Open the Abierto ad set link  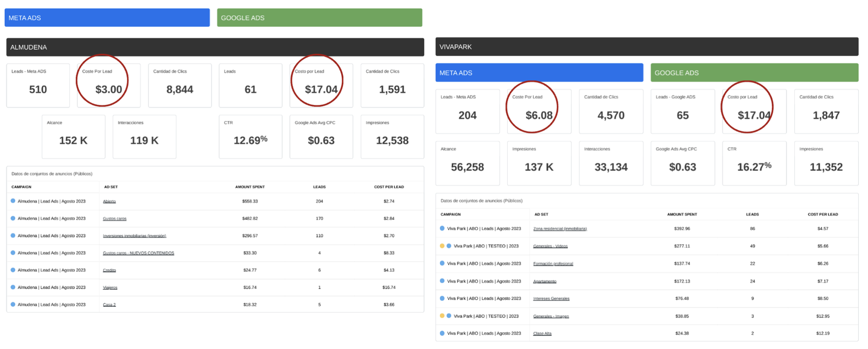tap(109, 201)
